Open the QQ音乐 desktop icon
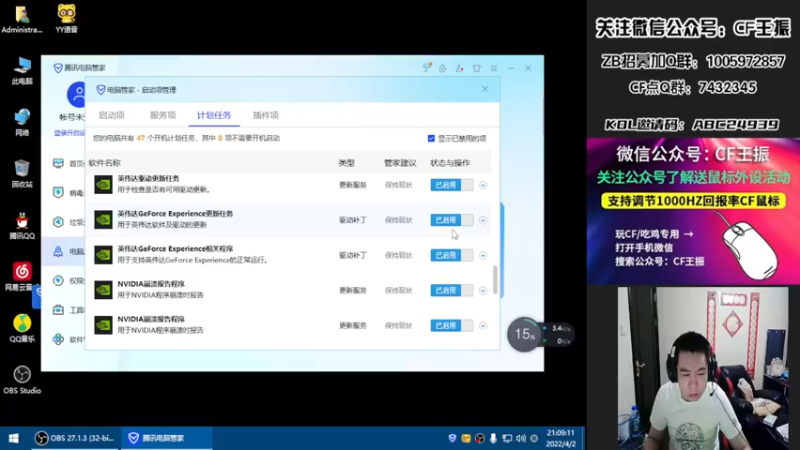800x450 pixels. point(21,328)
